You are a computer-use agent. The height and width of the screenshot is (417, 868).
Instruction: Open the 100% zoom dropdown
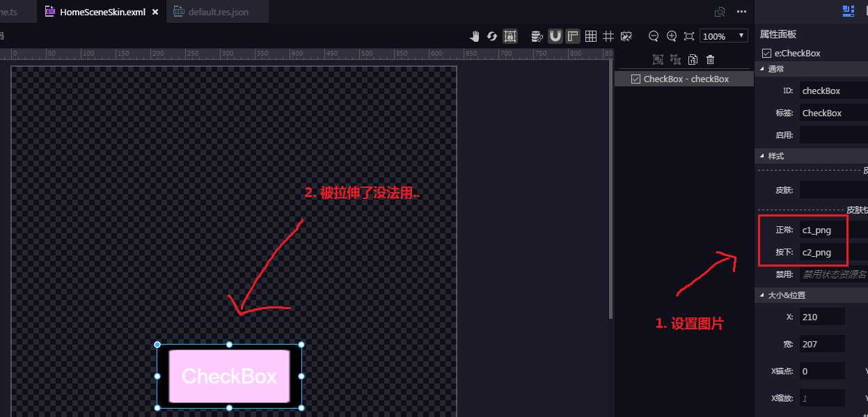click(724, 36)
